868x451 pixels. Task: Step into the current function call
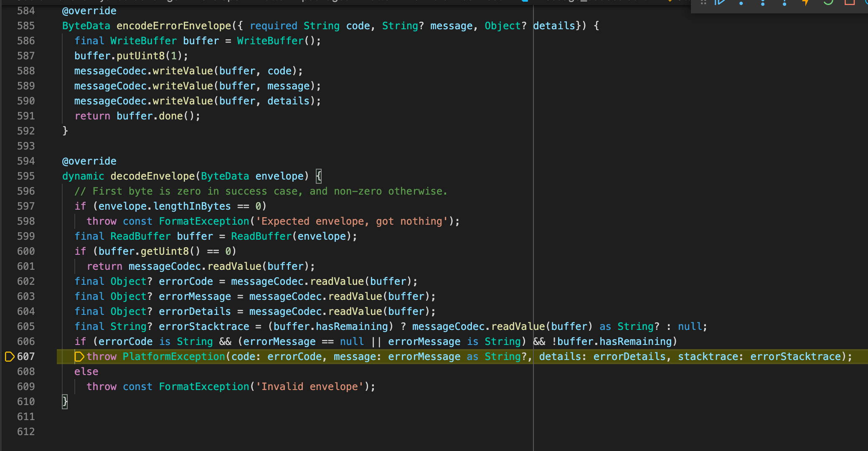pos(763,3)
